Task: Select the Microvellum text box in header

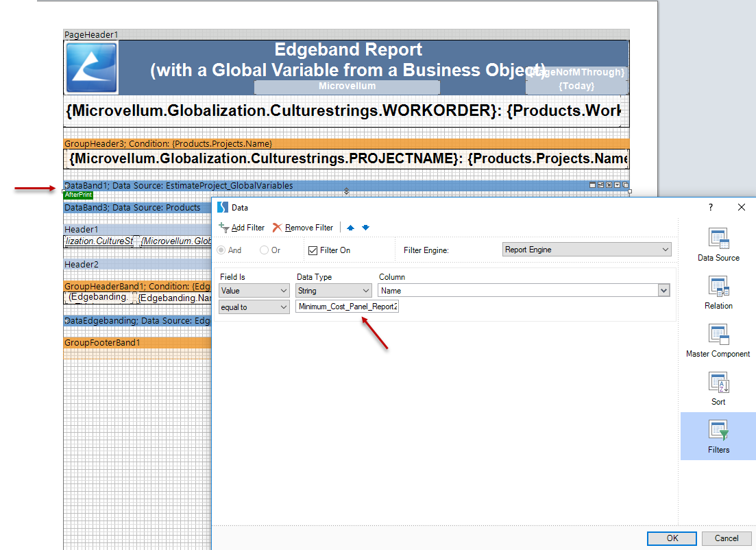Action: click(347, 86)
